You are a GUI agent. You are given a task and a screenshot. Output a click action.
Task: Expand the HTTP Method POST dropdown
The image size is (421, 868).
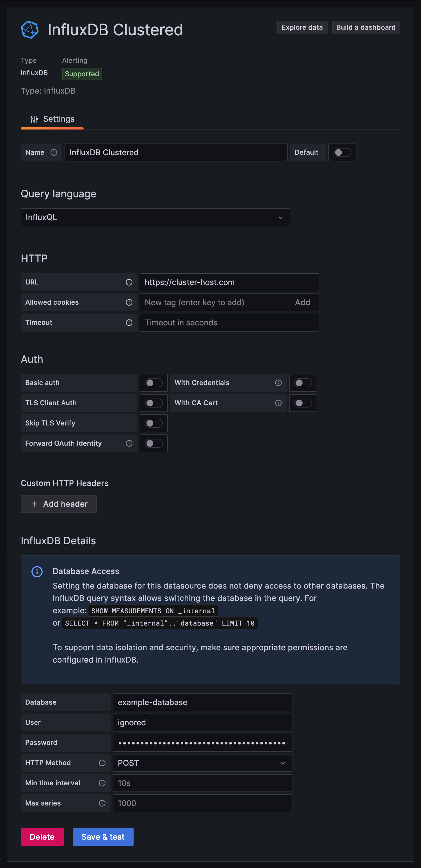[x=202, y=763]
